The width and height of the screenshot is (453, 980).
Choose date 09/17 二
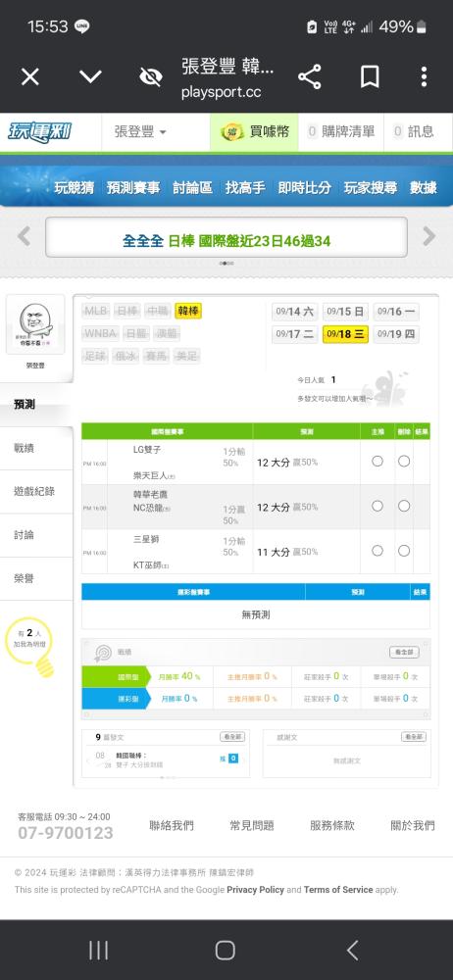tap(295, 334)
